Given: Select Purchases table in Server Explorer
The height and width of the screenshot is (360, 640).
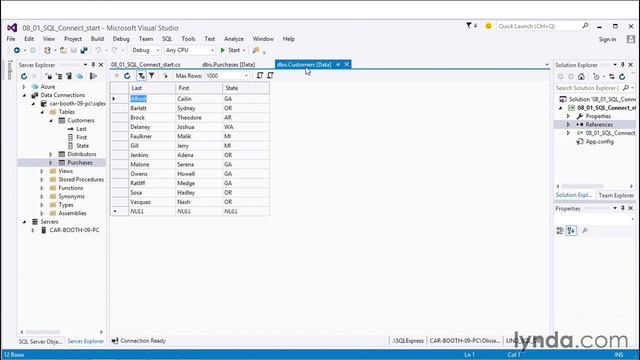Looking at the screenshot, I should click(80, 162).
